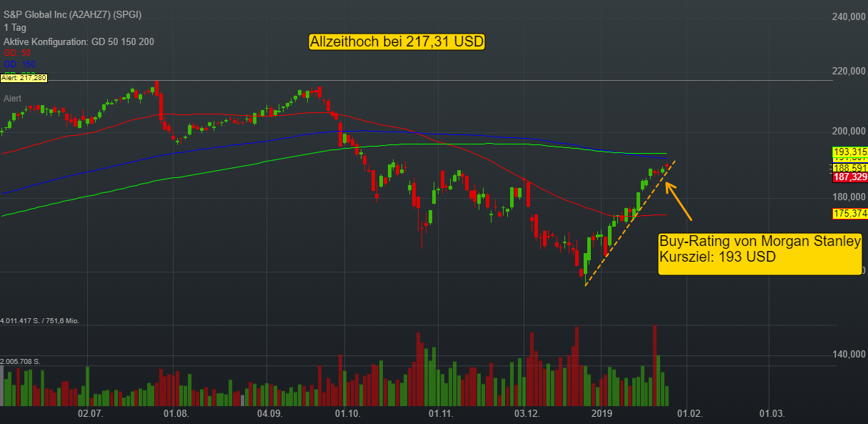Click the 01.11. date axis label
The height and width of the screenshot is (424, 868).
point(442,414)
